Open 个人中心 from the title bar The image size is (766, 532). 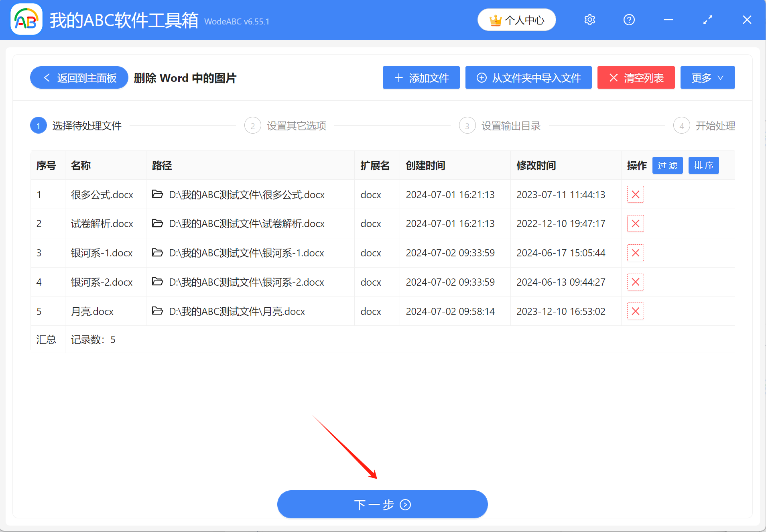pos(517,19)
